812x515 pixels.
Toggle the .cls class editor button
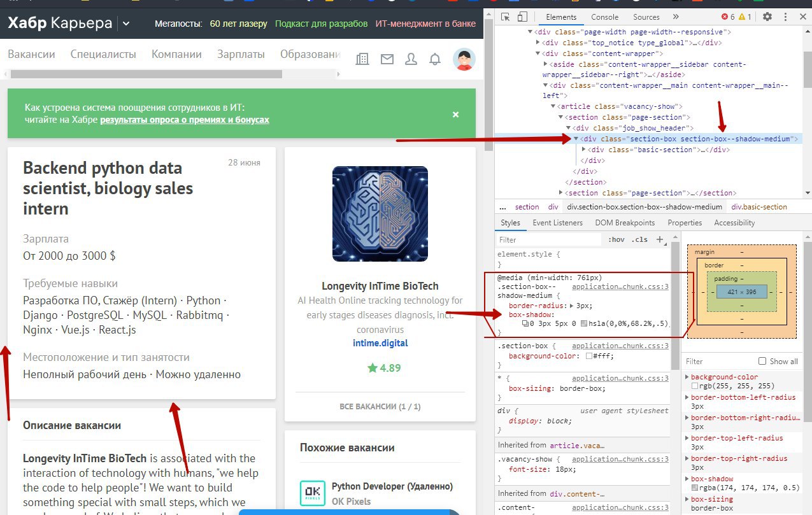(x=639, y=240)
